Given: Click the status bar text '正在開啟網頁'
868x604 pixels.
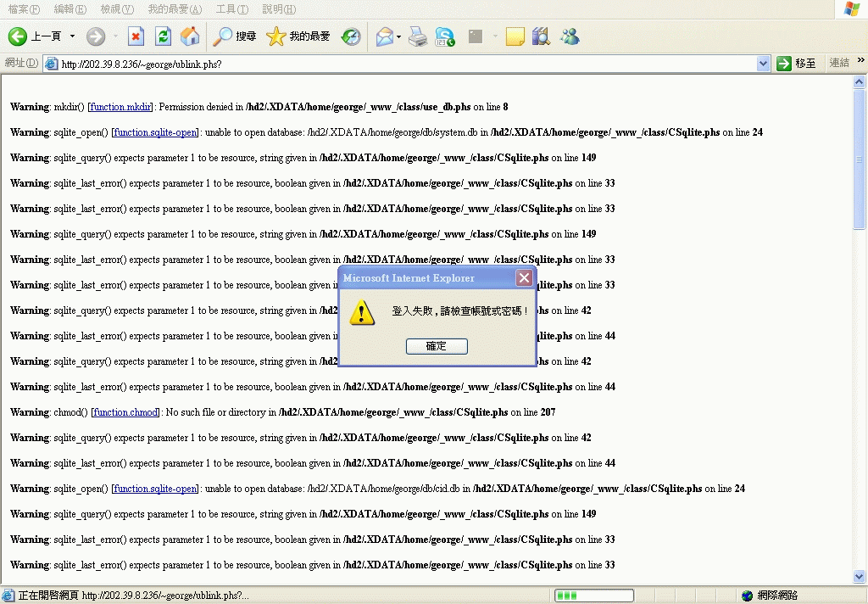Looking at the screenshot, I should (48, 596).
